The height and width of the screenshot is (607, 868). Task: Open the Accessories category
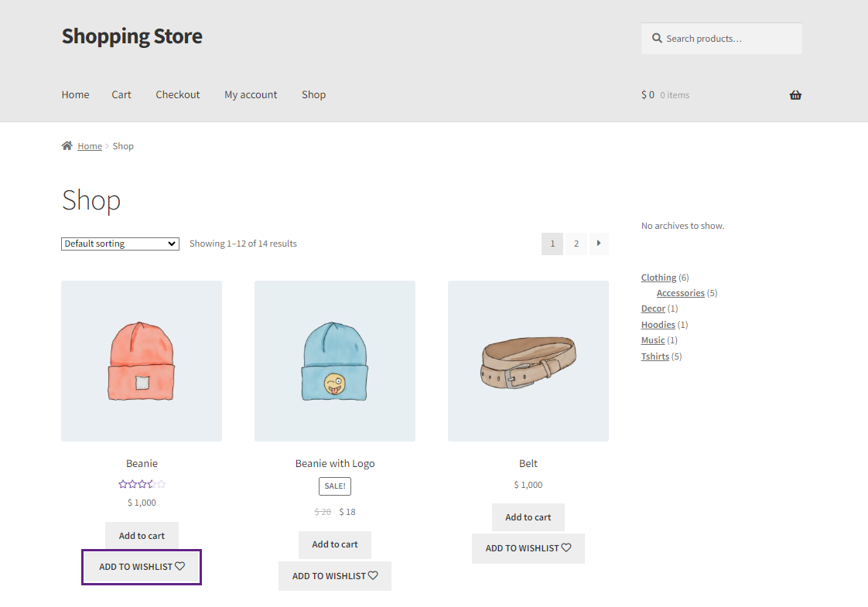click(680, 293)
